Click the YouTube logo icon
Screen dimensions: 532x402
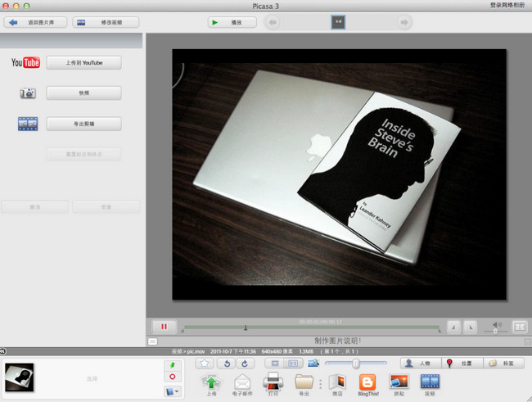(26, 62)
